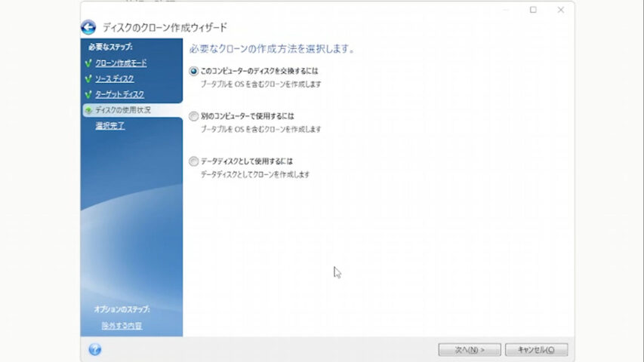Viewport: 644px width, 362px height.
Task: Go to the クローン作成モード step
Action: pyautogui.click(x=121, y=63)
